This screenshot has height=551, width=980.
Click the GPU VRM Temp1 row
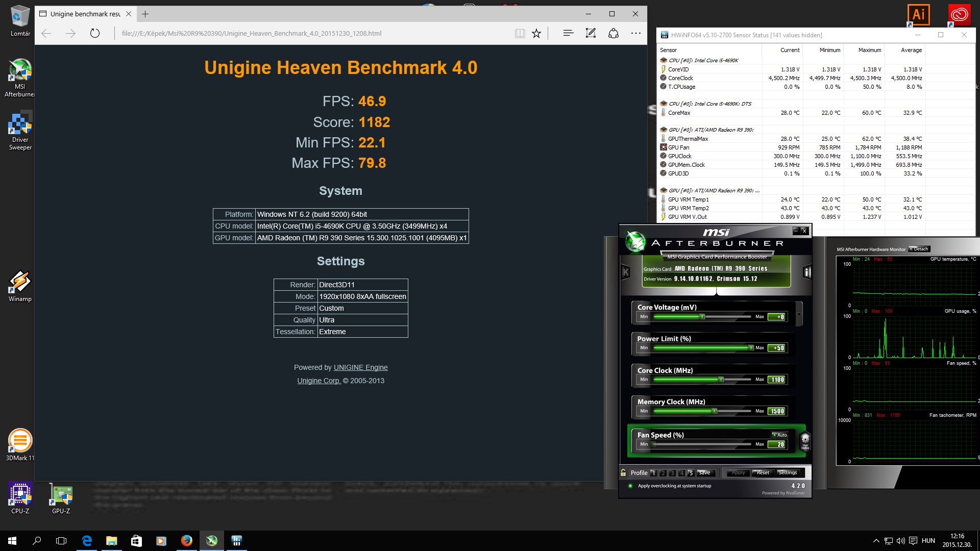click(791, 199)
